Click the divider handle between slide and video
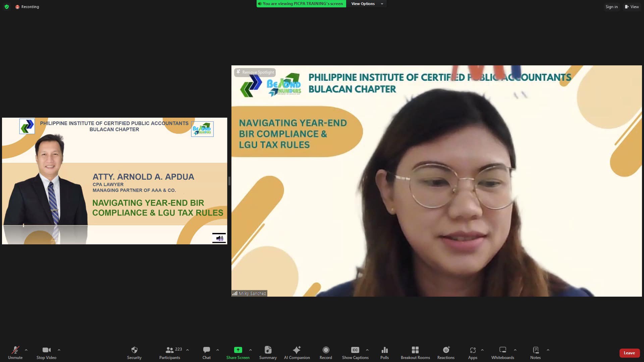 pos(229,181)
